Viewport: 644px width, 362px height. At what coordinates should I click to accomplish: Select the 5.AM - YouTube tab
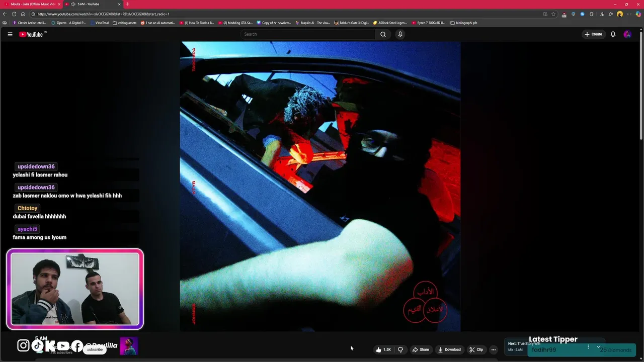coord(94,4)
